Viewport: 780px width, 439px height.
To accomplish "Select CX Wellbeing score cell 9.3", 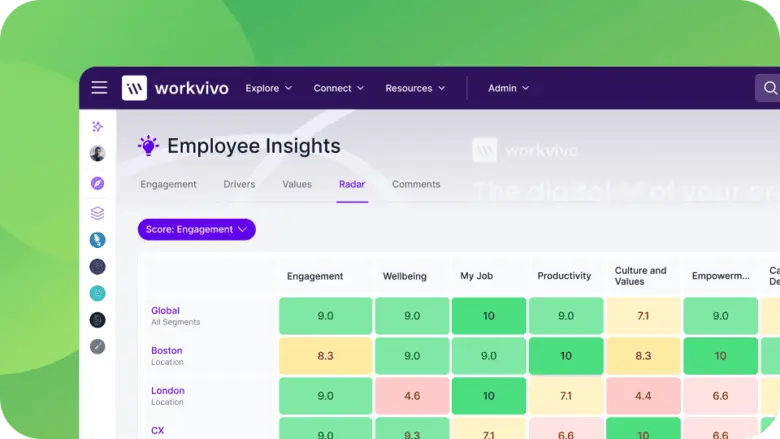I will click(412, 429).
